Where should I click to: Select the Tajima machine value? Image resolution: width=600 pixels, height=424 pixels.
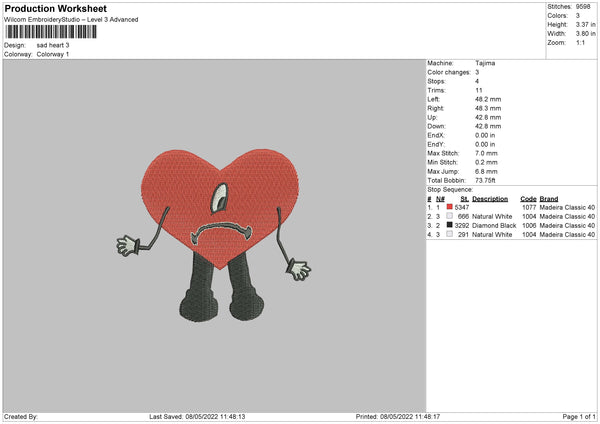click(x=487, y=63)
